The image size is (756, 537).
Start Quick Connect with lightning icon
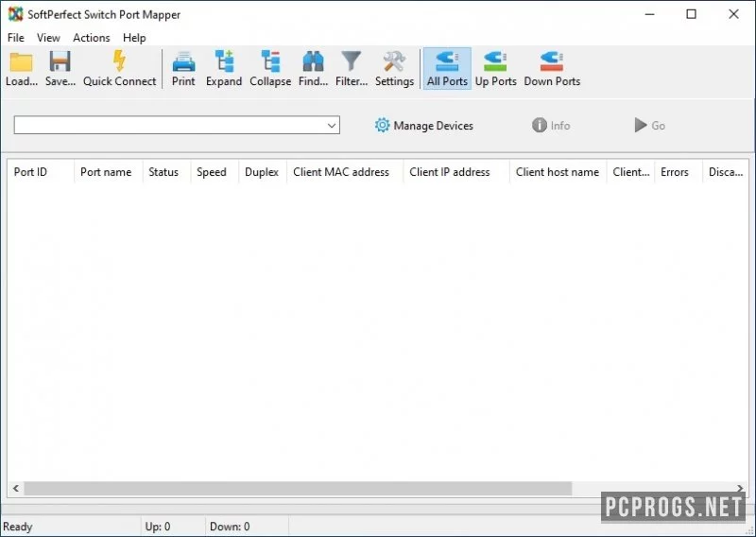point(120,68)
